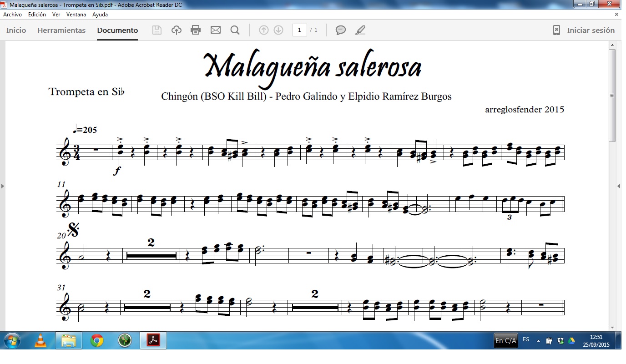Click the ES input language indicator
The image size is (626, 364).
tap(526, 340)
